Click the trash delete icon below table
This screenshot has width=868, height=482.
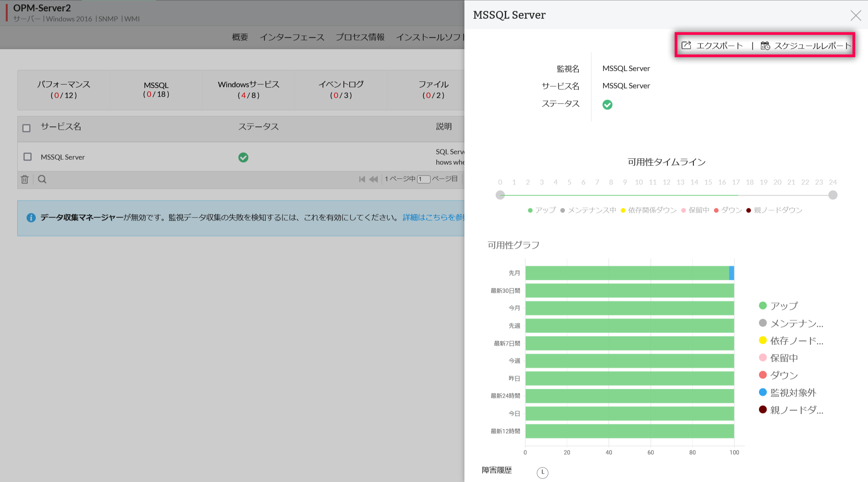(25, 179)
